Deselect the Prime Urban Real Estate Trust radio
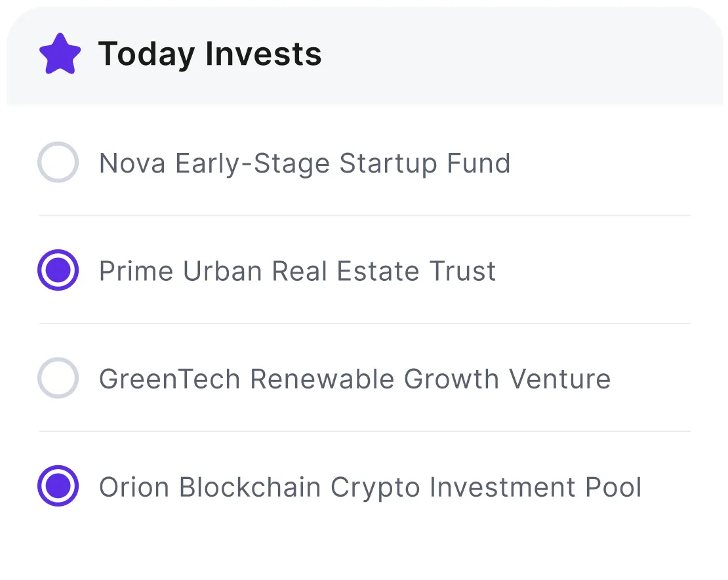 pos(58,270)
